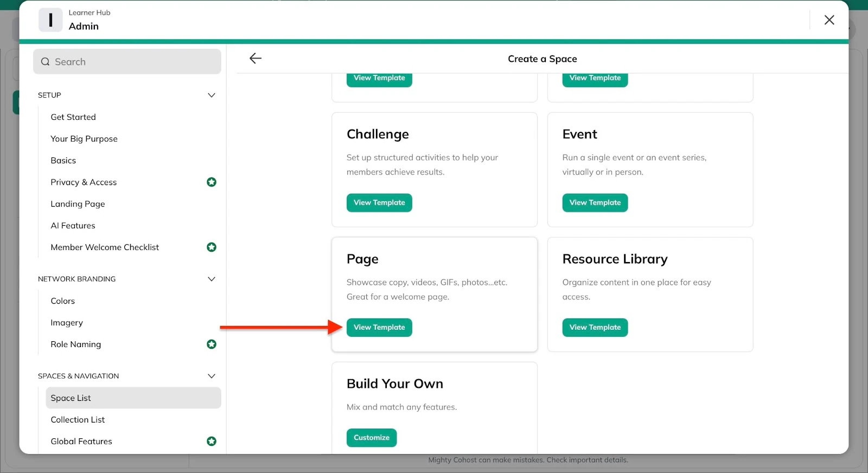Open Collection List in the sidebar
This screenshot has width=868, height=473.
click(78, 420)
